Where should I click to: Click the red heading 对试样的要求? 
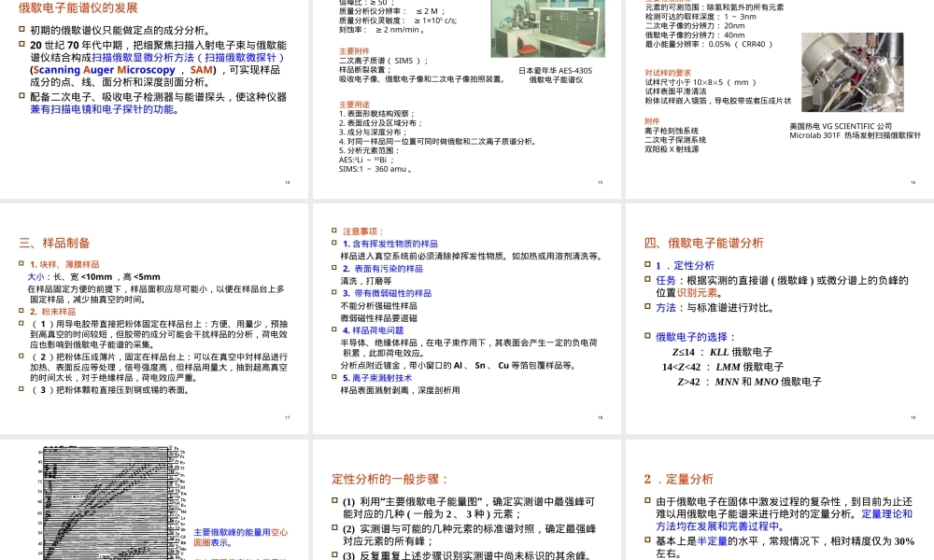668,73
